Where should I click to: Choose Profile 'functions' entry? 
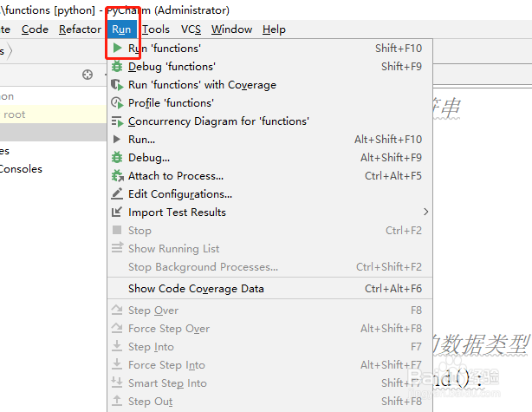coord(269,103)
